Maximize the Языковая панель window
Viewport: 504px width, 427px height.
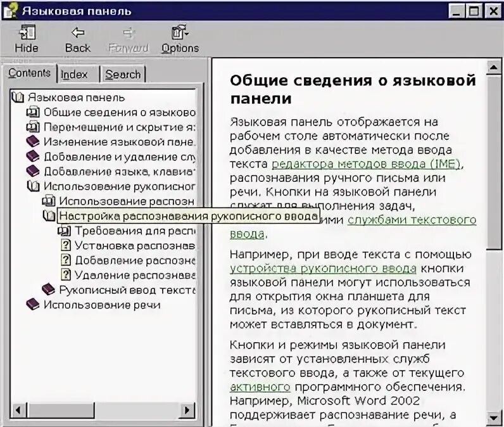[x=474, y=11]
